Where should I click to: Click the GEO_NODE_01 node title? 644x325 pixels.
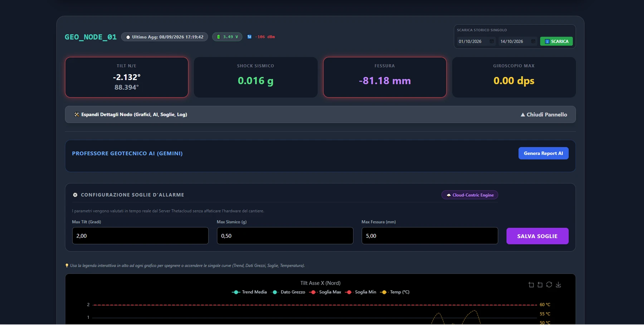click(x=91, y=37)
